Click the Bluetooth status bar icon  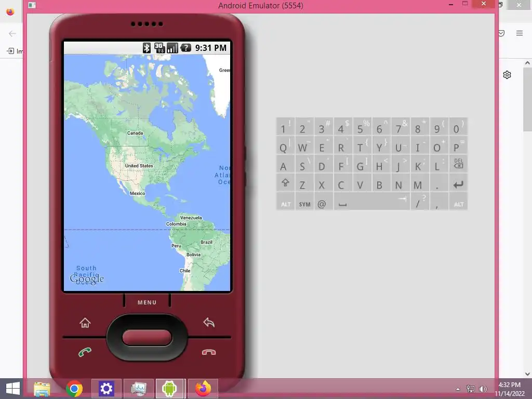[147, 48]
